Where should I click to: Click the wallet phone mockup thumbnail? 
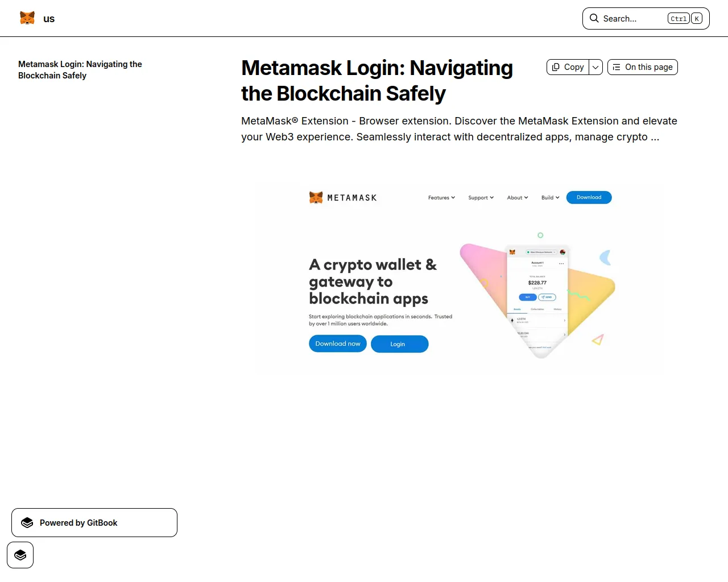[537, 301]
